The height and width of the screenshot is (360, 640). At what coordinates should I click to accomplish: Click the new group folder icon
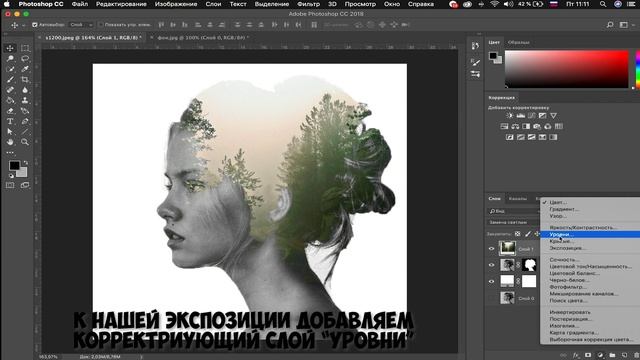coord(612,356)
